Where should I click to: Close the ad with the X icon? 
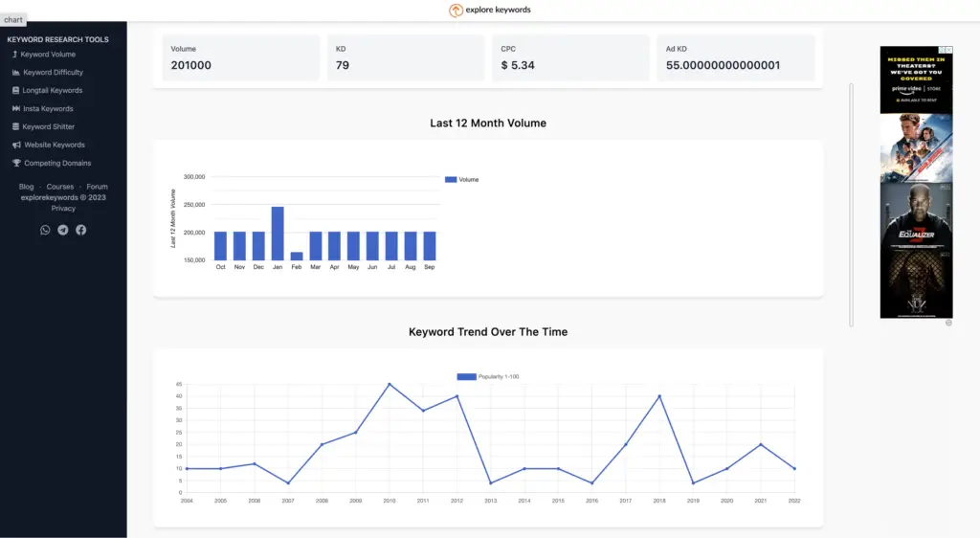949,50
